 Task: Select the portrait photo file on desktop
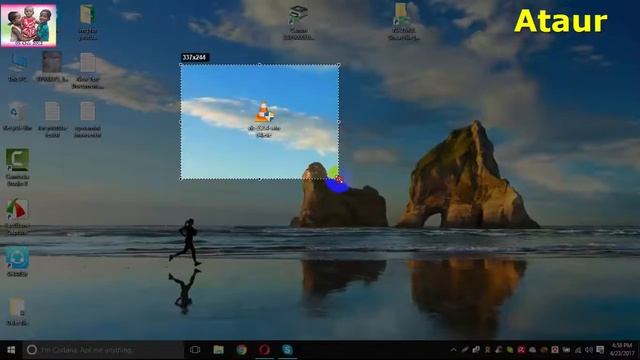52,67
